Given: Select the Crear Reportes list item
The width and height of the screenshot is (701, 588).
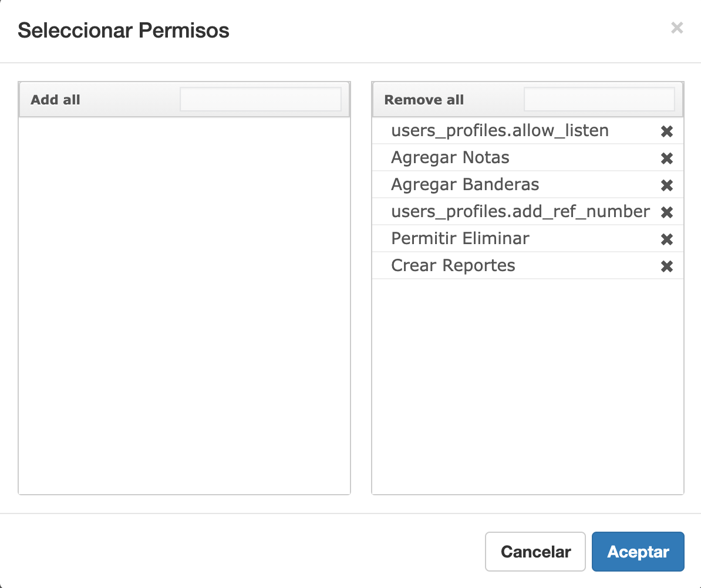Looking at the screenshot, I should [528, 265].
